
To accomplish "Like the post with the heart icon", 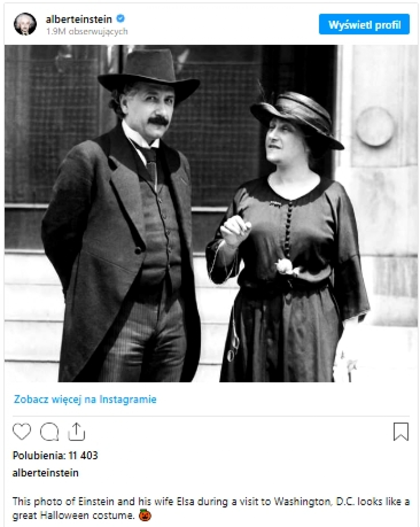I will click(x=22, y=431).
